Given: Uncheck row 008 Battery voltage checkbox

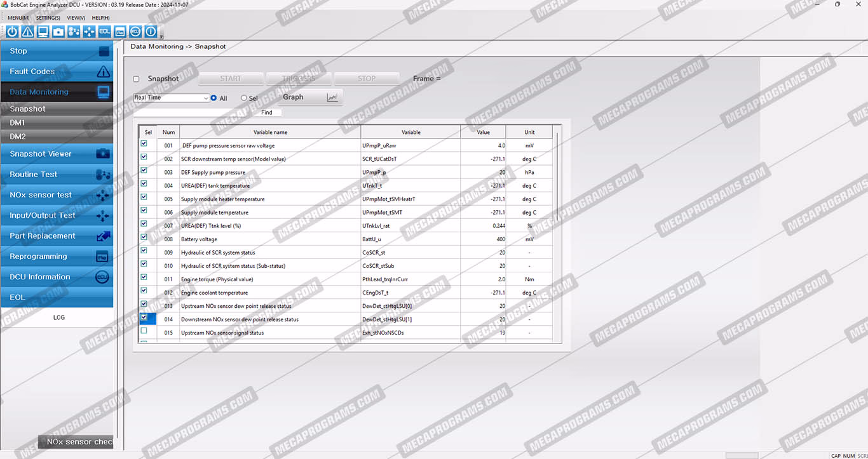Looking at the screenshot, I should point(144,237).
